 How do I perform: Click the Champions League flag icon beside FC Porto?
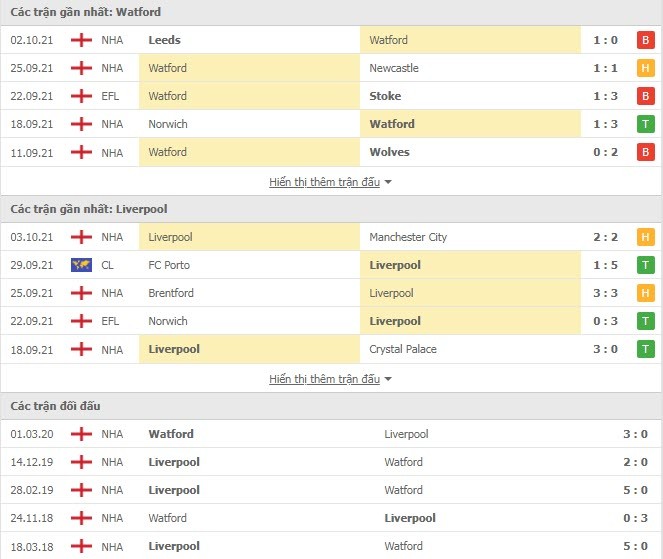81,265
